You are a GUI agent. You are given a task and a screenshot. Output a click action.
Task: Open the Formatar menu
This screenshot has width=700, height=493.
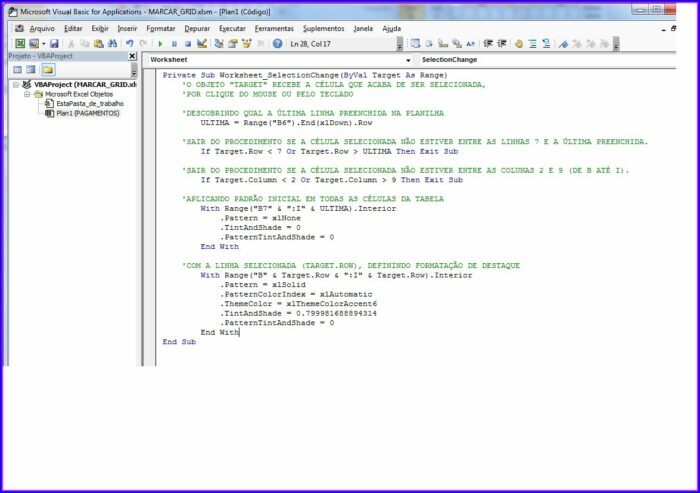pyautogui.click(x=161, y=29)
